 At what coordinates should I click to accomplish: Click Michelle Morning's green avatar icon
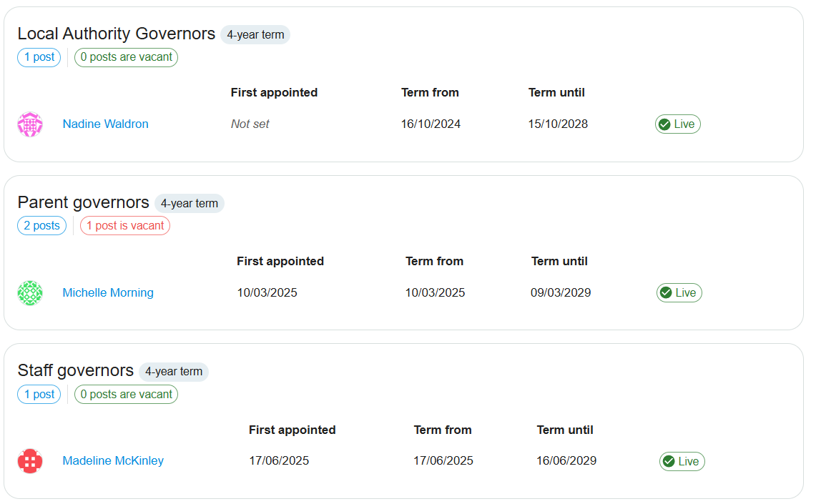pyautogui.click(x=30, y=293)
